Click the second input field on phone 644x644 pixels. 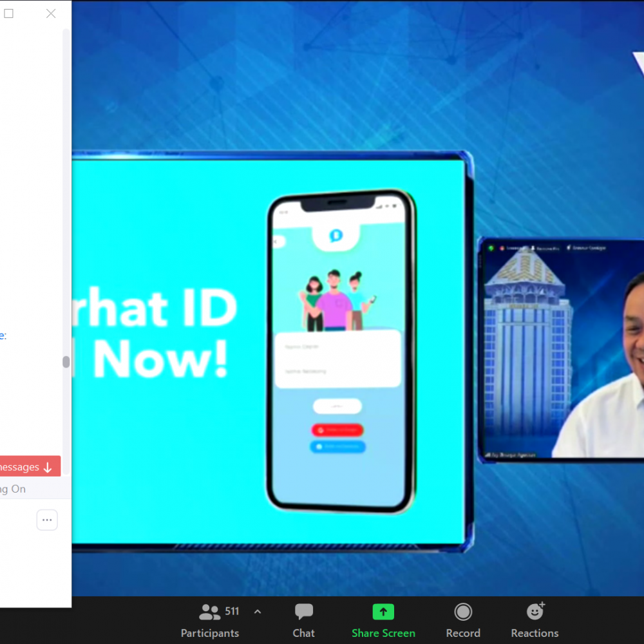pos(337,372)
